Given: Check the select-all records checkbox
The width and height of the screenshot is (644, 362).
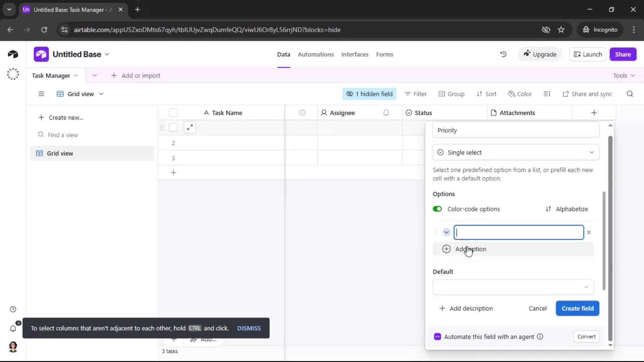Looking at the screenshot, I should coord(173,113).
